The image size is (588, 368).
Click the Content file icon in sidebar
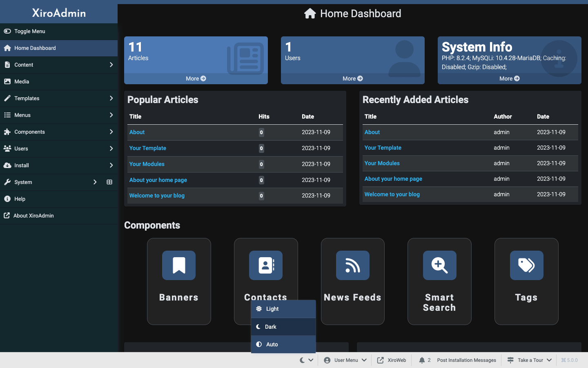pos(7,65)
